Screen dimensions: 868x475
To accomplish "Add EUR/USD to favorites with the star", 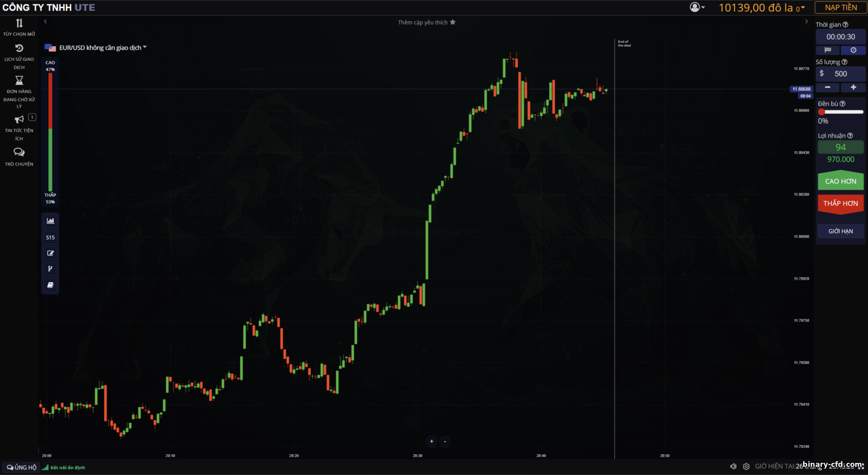I will click(x=453, y=23).
